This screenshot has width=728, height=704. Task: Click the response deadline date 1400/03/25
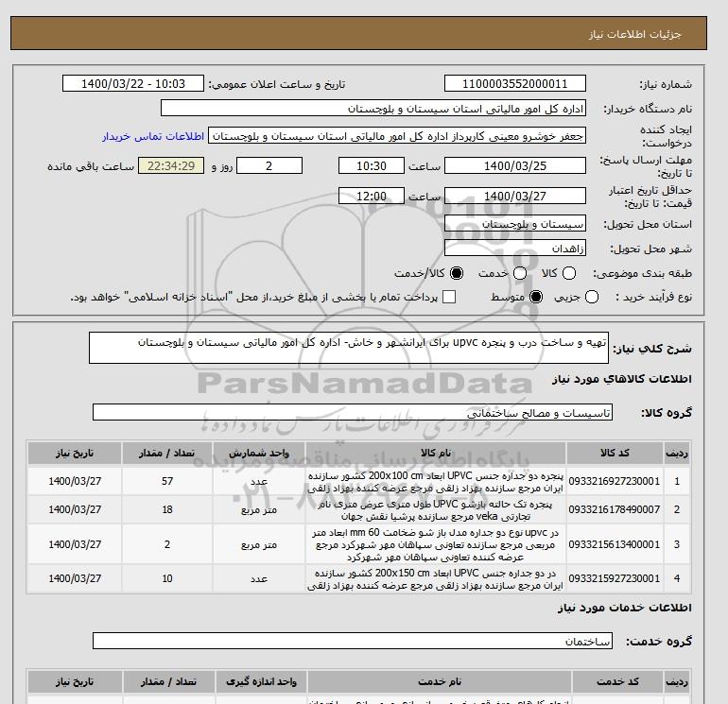click(515, 166)
